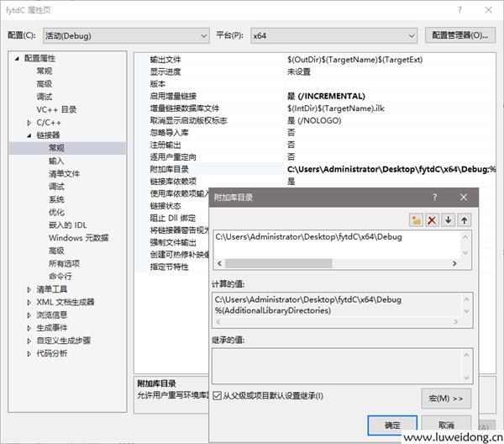The width and height of the screenshot is (504, 444).
Task: Click the directory path entry in the list
Action: [309, 237]
